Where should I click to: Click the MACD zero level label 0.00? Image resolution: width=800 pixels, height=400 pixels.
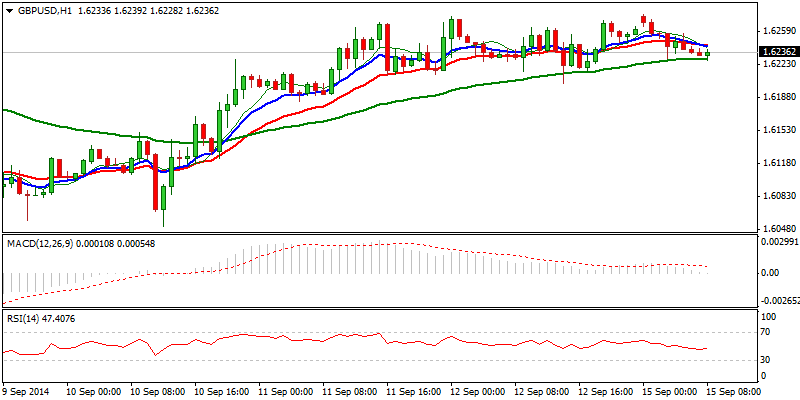(x=770, y=273)
